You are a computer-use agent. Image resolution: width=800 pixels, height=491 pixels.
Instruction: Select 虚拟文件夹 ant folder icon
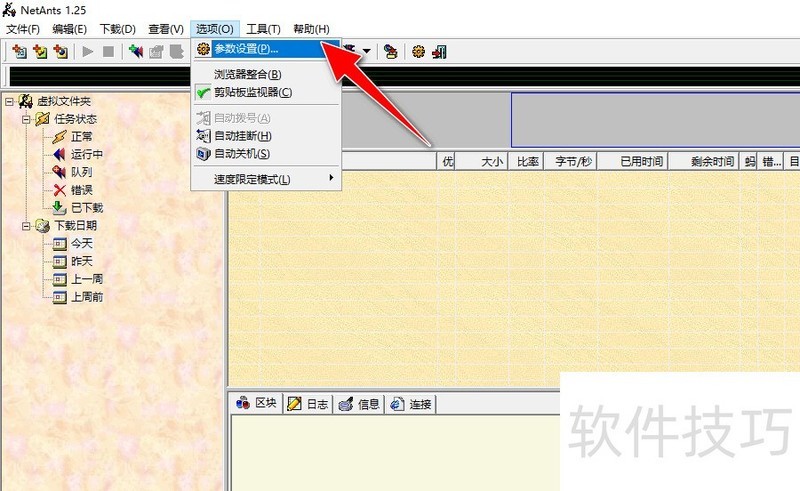[x=26, y=101]
